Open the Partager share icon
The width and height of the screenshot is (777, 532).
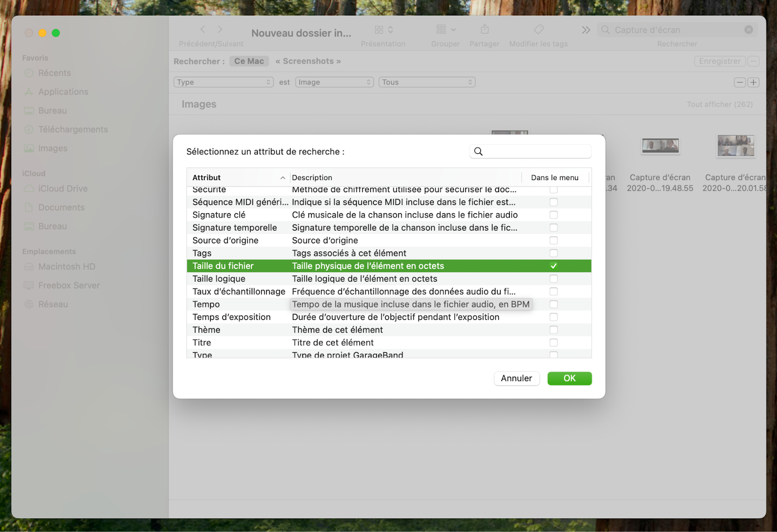click(484, 30)
